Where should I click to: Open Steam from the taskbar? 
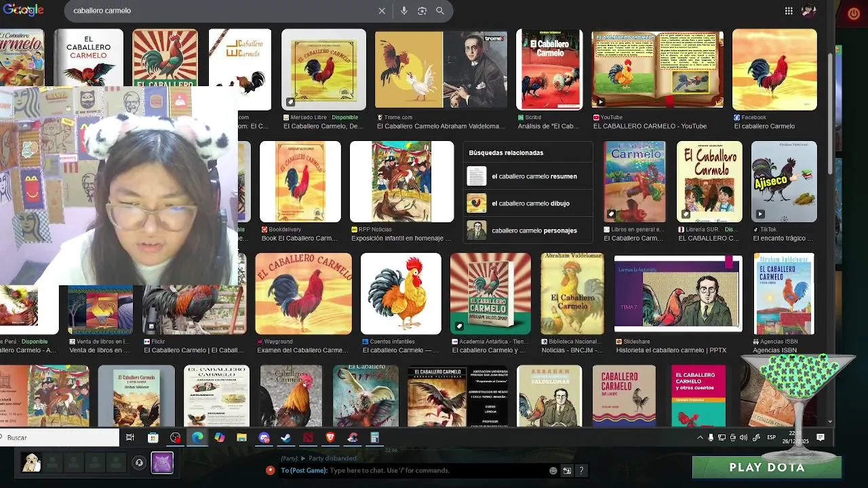[286, 438]
